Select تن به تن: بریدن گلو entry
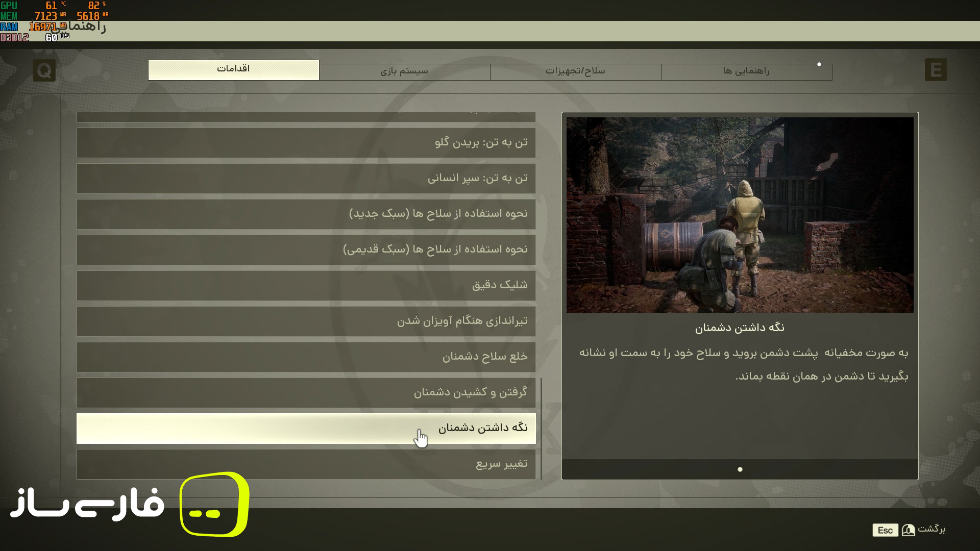This screenshot has width=980, height=551. [x=306, y=143]
